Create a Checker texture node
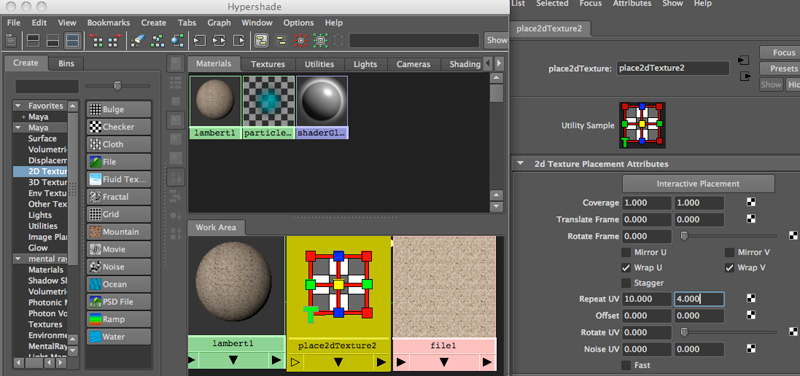Image resolution: width=800 pixels, height=376 pixels. [119, 127]
